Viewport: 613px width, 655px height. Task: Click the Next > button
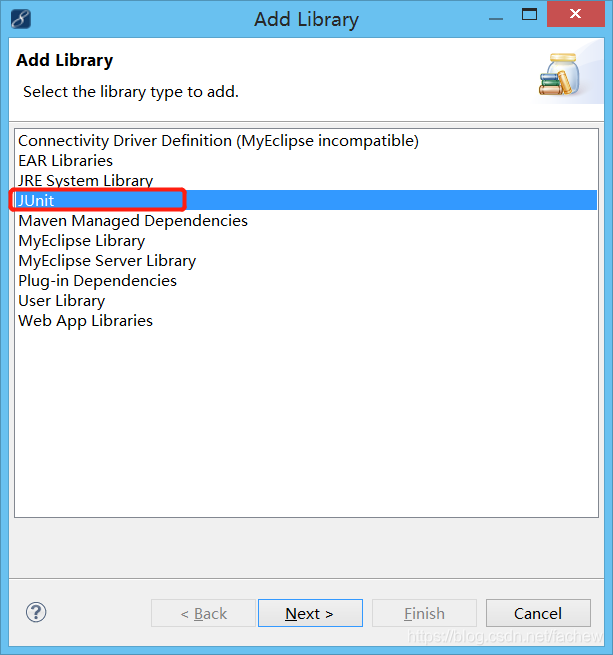[x=310, y=613]
